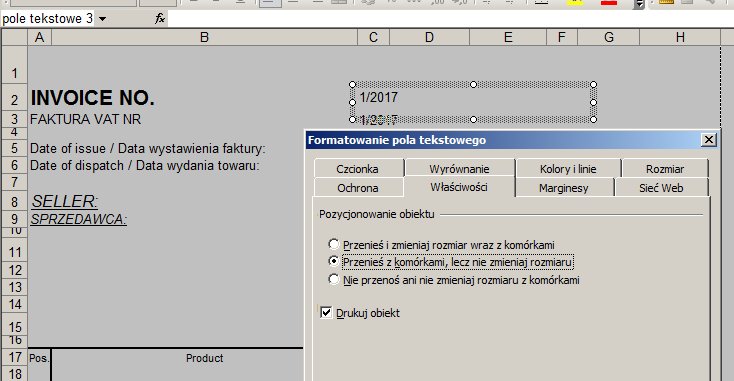Click the text box's top-right corner handle
This screenshot has width=734, height=381.
point(594,84)
